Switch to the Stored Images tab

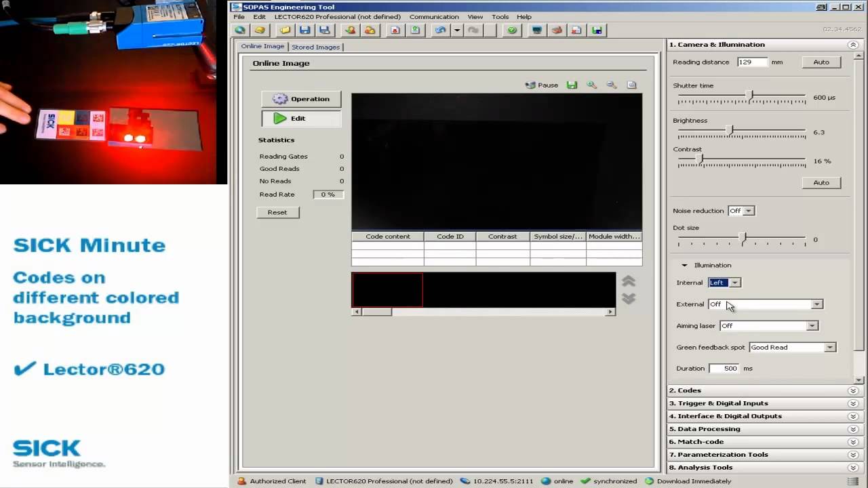click(x=316, y=47)
